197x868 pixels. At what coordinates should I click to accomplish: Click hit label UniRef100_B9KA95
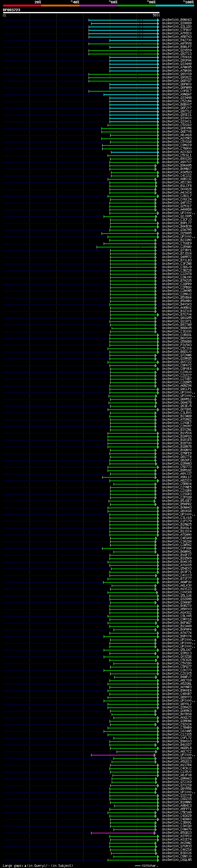[177, 165]
